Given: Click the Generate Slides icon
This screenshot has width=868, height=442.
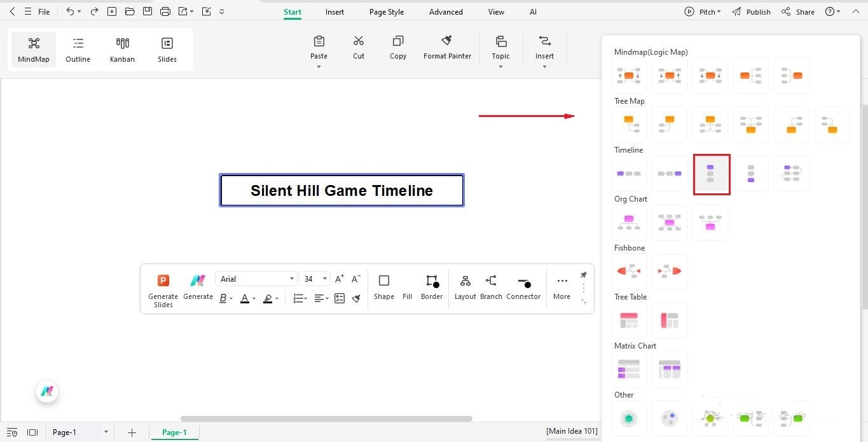Looking at the screenshot, I should click(163, 287).
